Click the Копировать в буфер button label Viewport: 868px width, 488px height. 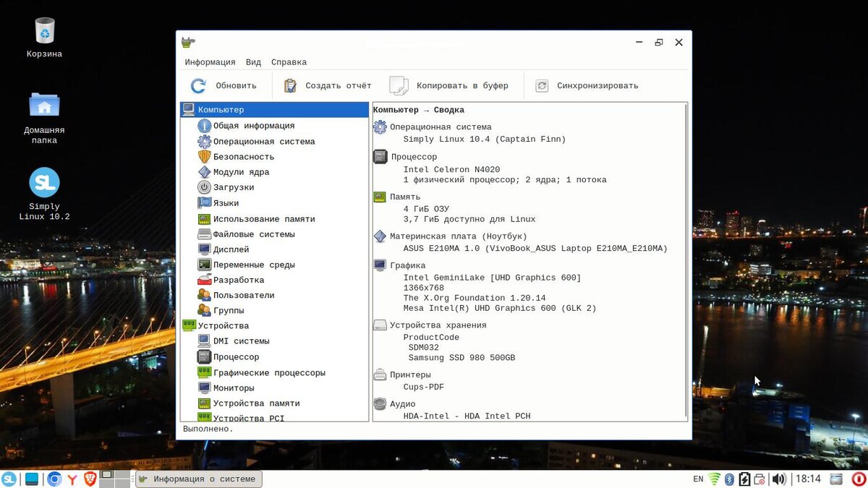(x=462, y=86)
